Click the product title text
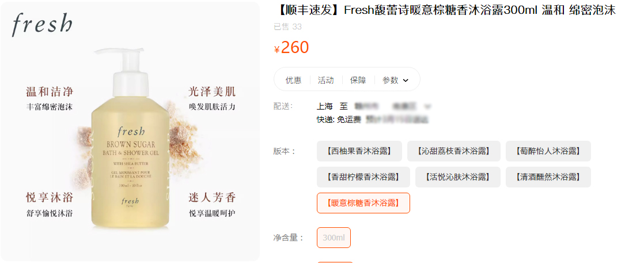This screenshot has height=263, width=644. [445, 10]
